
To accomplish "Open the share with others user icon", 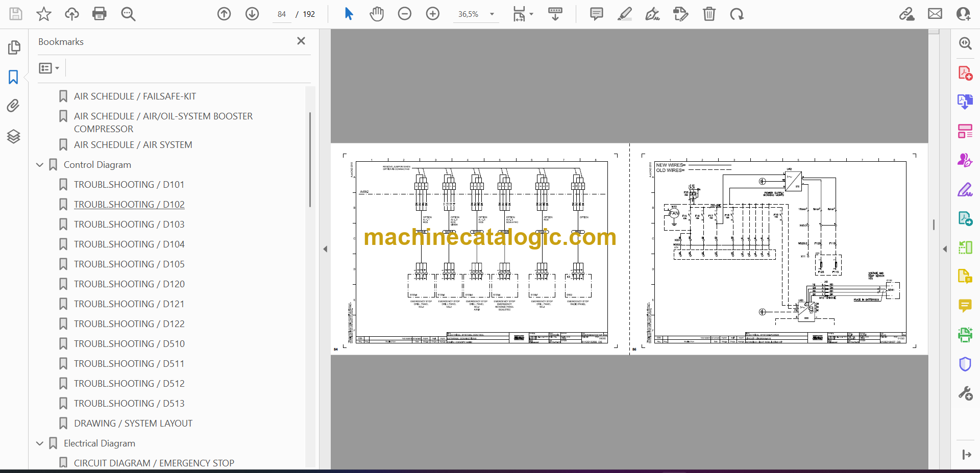I will [x=963, y=14].
